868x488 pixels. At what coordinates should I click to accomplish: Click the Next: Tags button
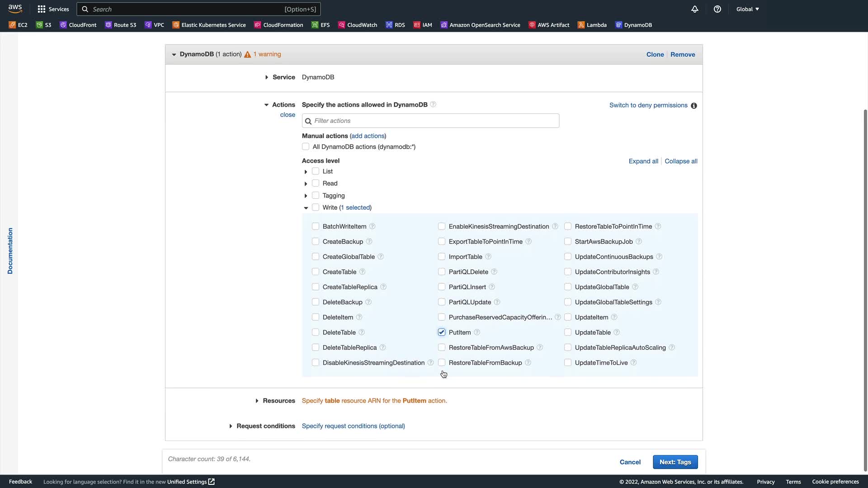coord(675,462)
